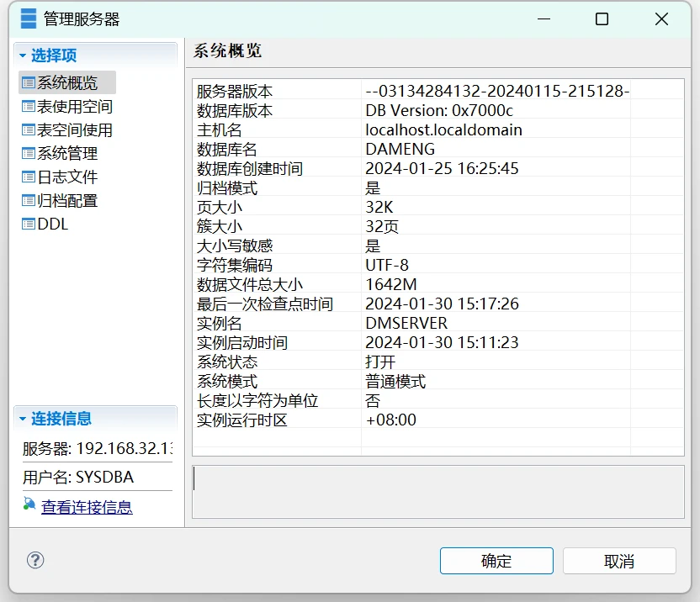Click the empty text area below the table
Viewport: 700px width, 602px height.
point(437,490)
